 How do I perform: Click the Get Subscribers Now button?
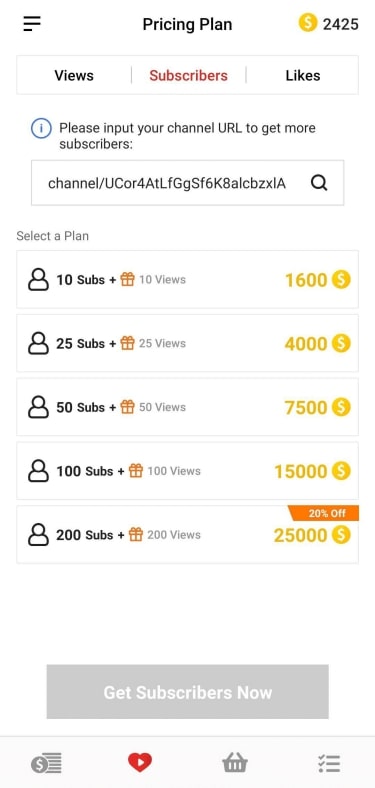pyautogui.click(x=188, y=692)
